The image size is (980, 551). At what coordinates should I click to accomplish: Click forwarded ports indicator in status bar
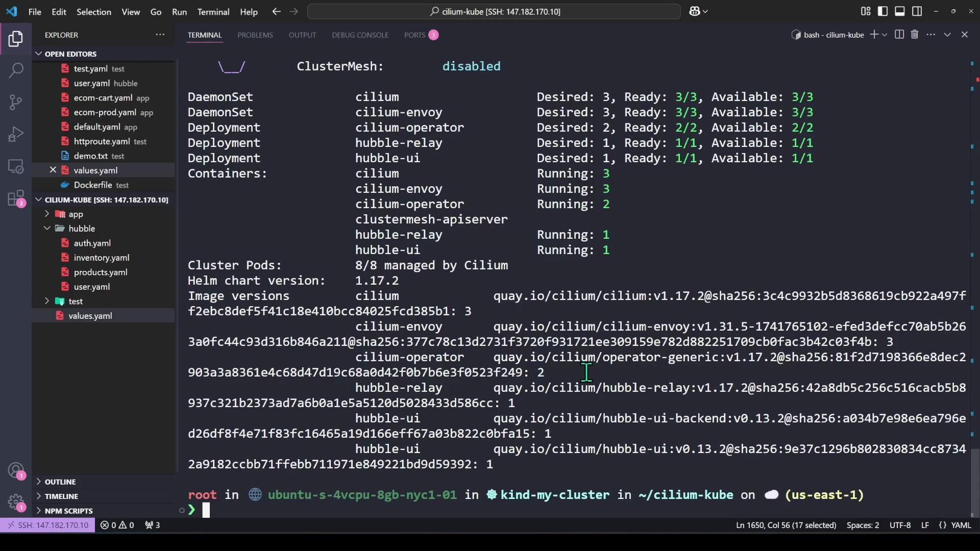(152, 525)
